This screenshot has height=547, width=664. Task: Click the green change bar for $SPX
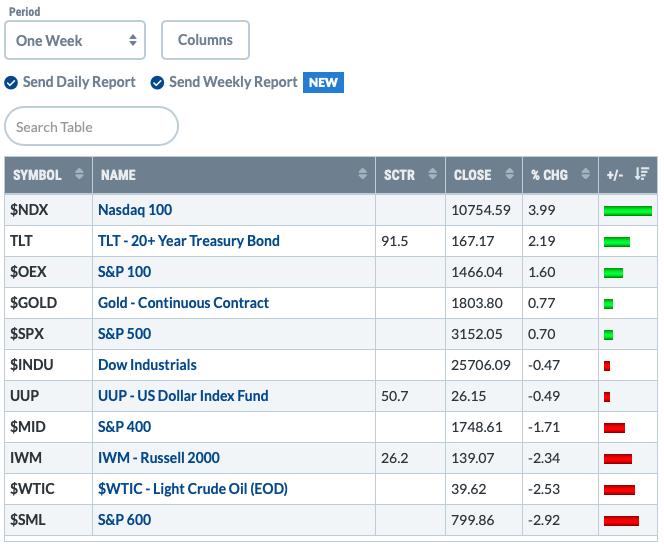tap(609, 335)
